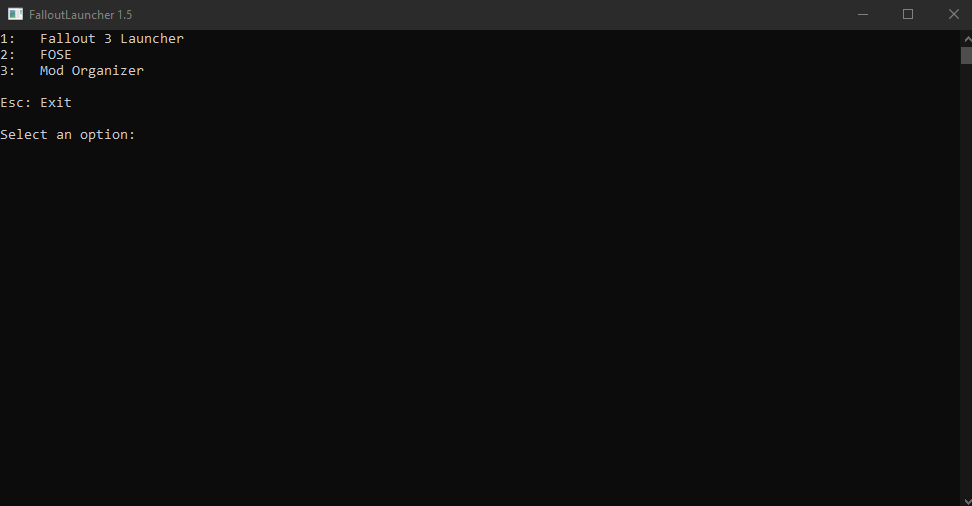Click the word Exit in the console

[x=56, y=102]
